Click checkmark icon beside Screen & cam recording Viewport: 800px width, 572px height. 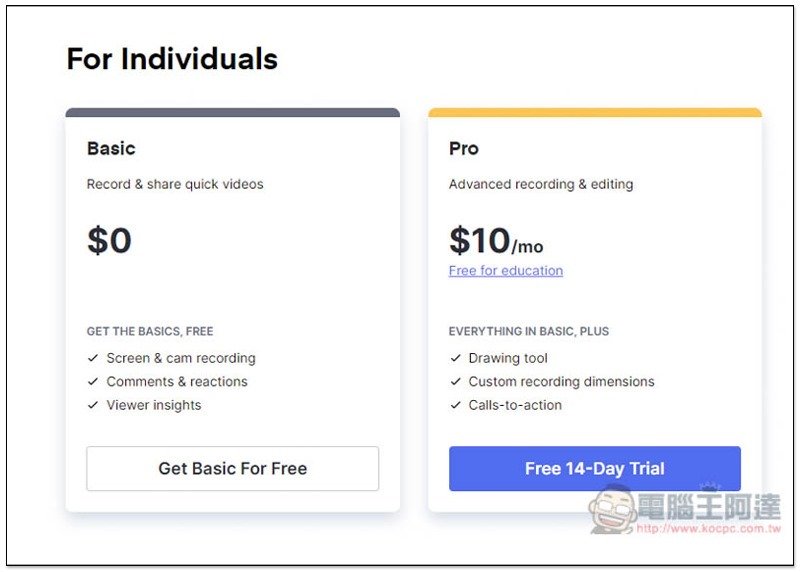pyautogui.click(x=93, y=358)
